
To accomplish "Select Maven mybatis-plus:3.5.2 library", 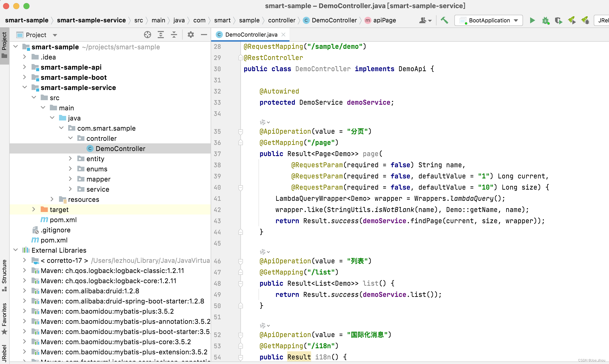I will point(107,311).
